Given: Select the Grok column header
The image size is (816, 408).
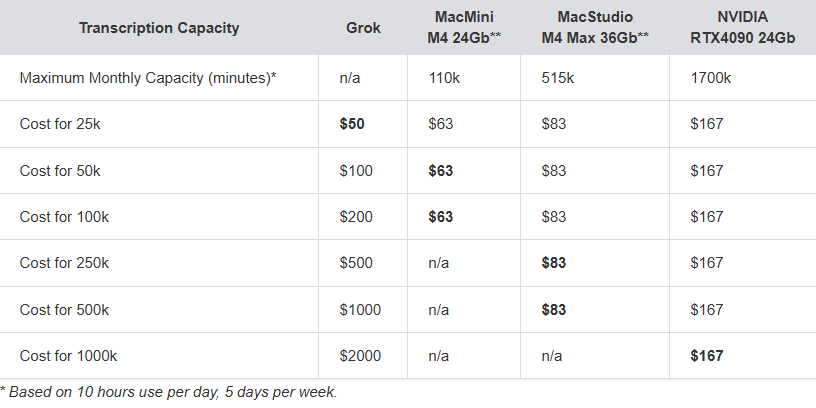Looking at the screenshot, I should (363, 28).
